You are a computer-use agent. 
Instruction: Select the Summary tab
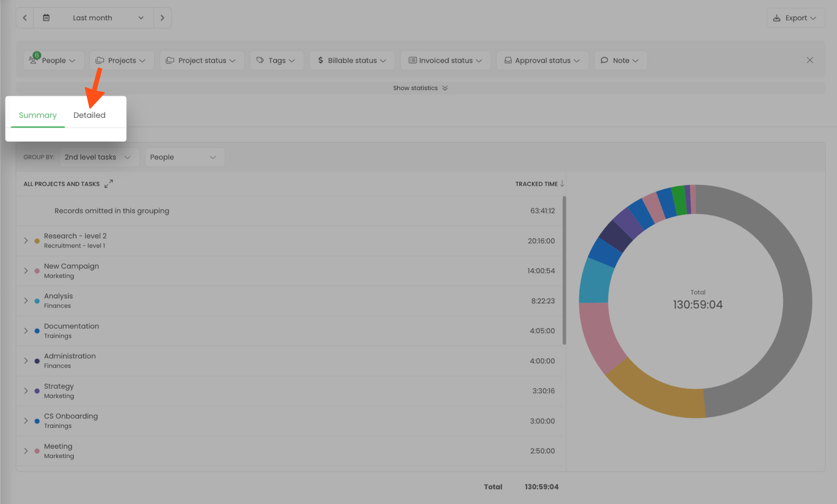click(38, 115)
